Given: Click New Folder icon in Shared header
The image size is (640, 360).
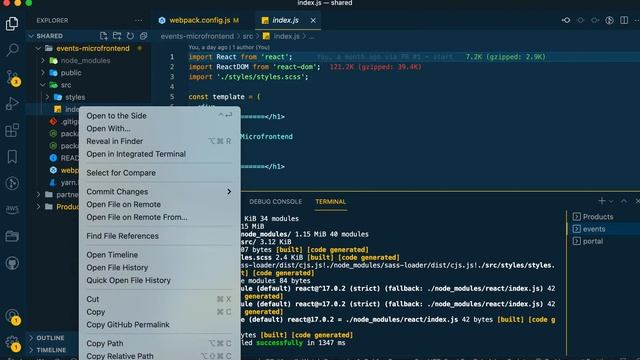Looking at the screenshot, I should (x=117, y=36).
